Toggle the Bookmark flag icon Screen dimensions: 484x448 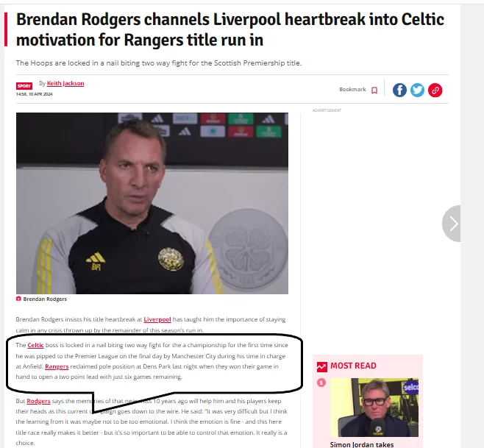(374, 90)
